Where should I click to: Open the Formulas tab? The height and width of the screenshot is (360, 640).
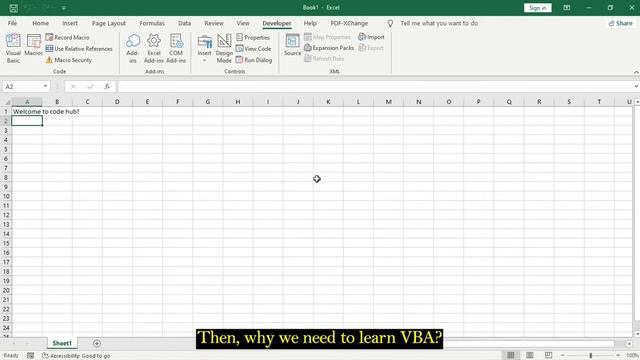(x=152, y=23)
